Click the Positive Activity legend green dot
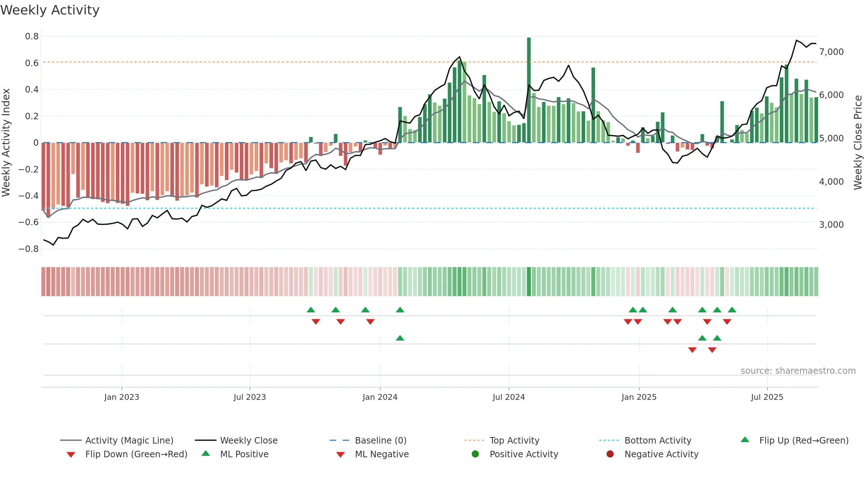868x488 pixels. [x=476, y=454]
